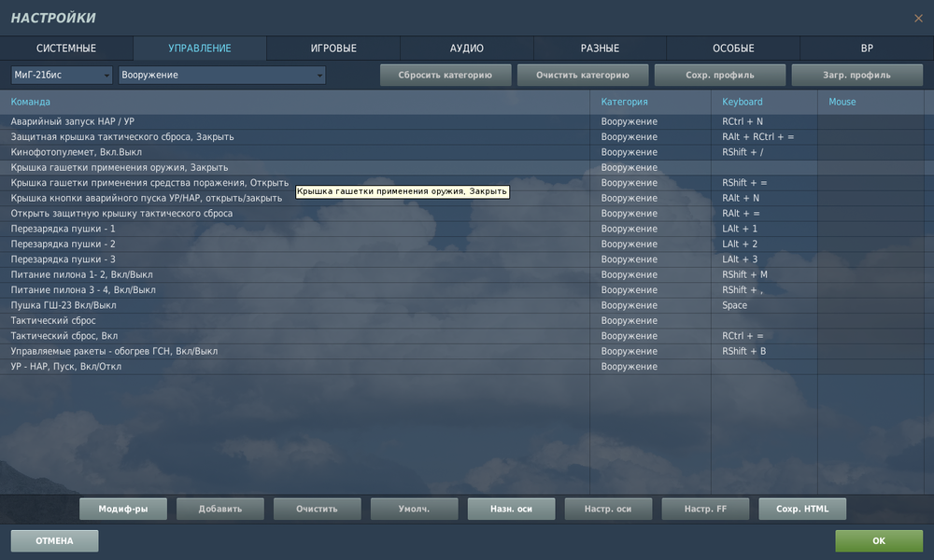Screen dimensions: 934x560
Task: Click the Умолч. default button
Action: click(x=415, y=509)
